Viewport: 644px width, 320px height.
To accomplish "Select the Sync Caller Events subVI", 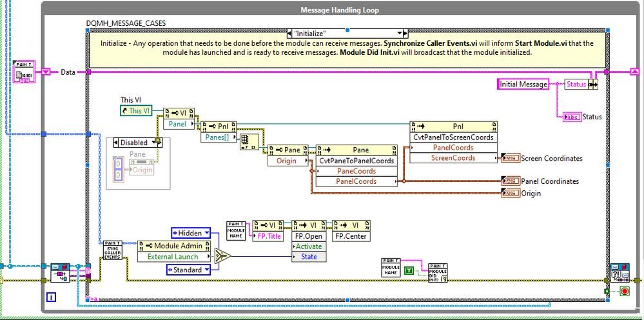I will (112, 250).
